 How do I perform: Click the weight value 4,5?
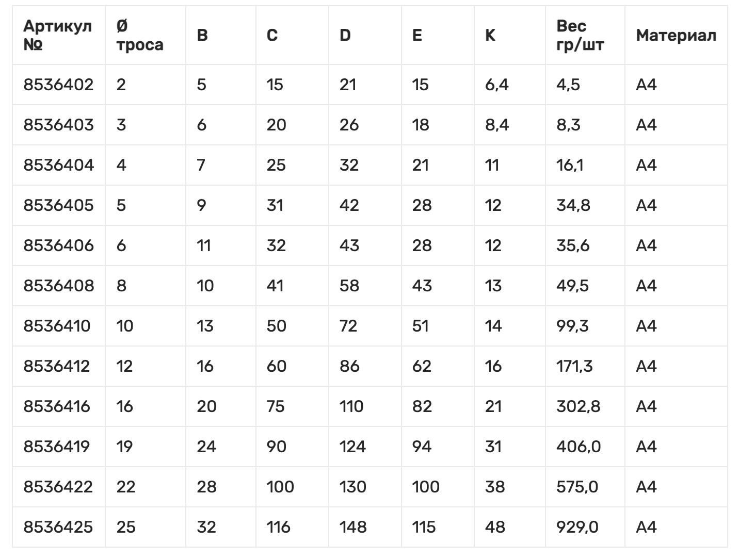(x=568, y=85)
